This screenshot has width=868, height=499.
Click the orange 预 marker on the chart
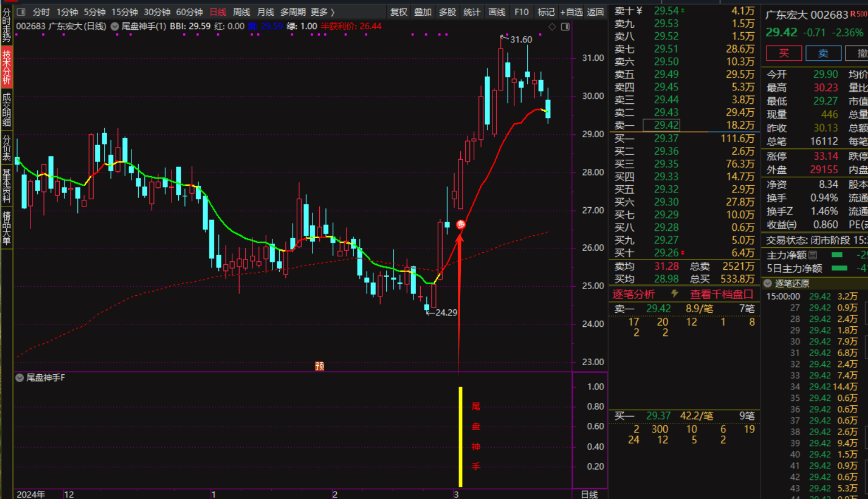319,366
